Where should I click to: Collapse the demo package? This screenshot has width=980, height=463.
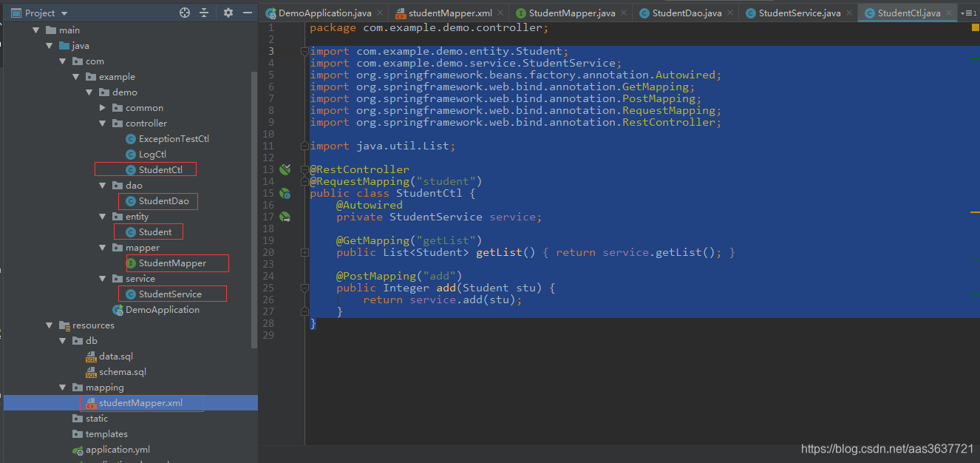89,92
